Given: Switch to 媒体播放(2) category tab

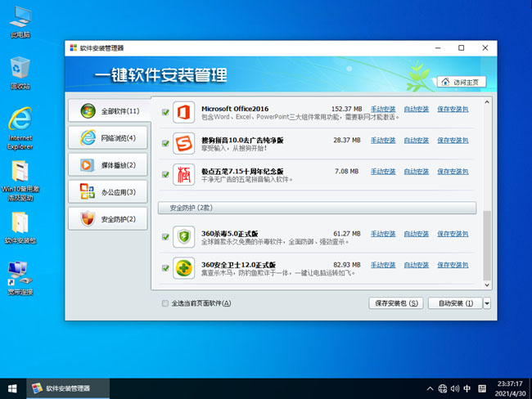Looking at the screenshot, I should click(x=108, y=165).
